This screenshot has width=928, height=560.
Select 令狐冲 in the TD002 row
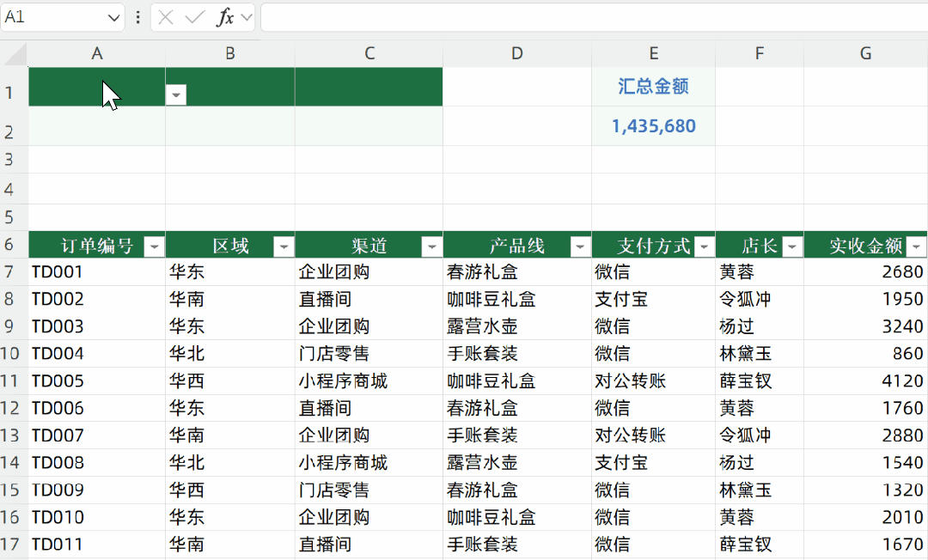tap(760, 299)
